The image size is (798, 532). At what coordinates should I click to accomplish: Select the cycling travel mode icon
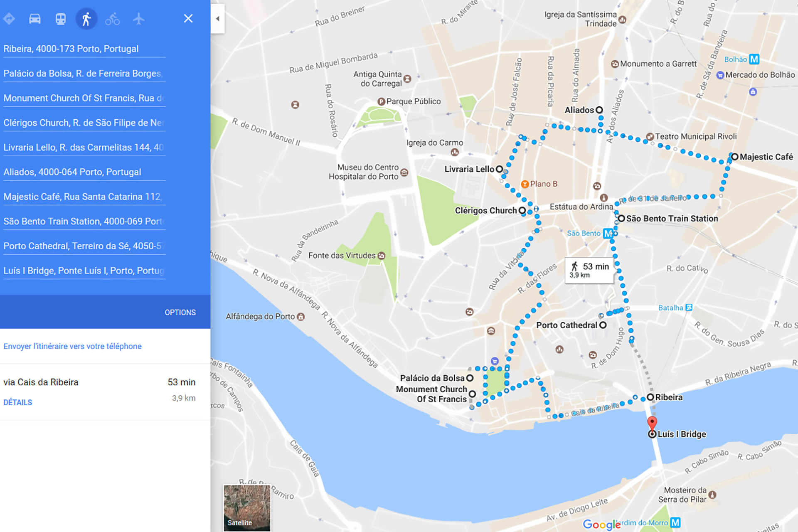(x=112, y=19)
